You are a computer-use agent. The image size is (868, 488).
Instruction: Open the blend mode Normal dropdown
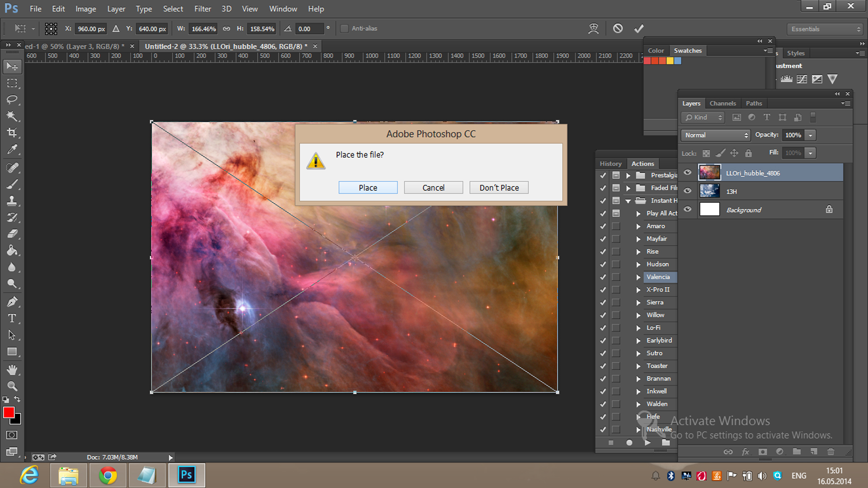click(715, 135)
